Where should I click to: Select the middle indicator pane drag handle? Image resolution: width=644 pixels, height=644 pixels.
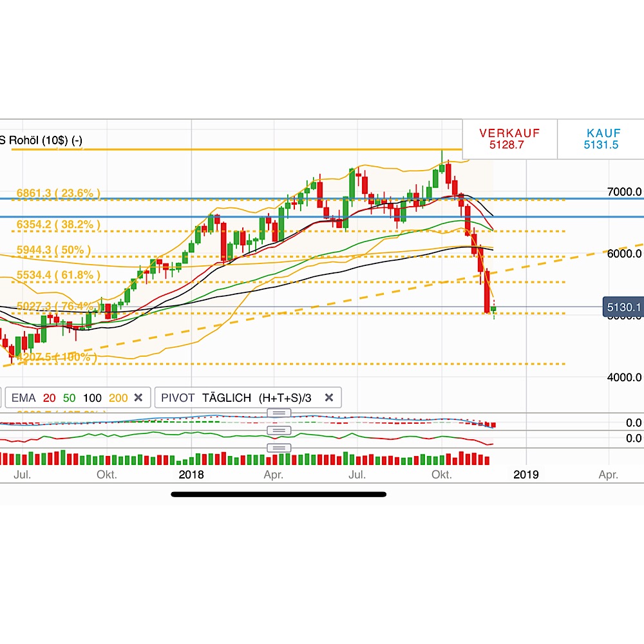[x=279, y=430]
